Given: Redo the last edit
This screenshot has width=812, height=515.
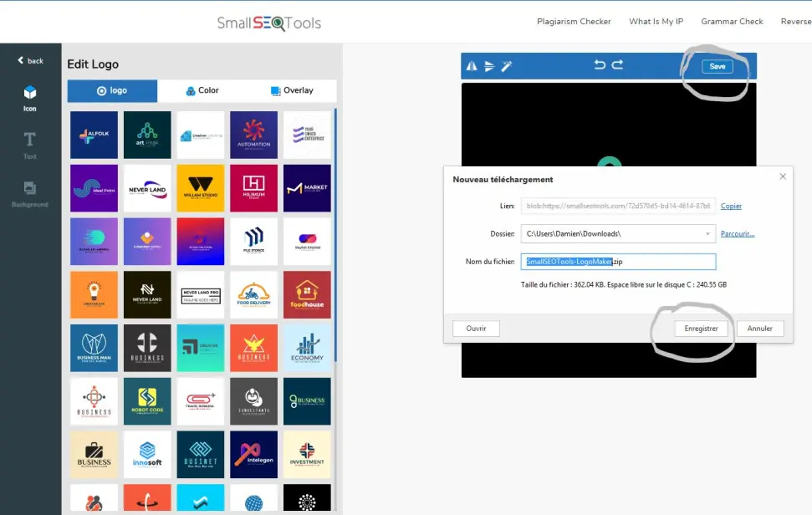Looking at the screenshot, I should point(617,64).
